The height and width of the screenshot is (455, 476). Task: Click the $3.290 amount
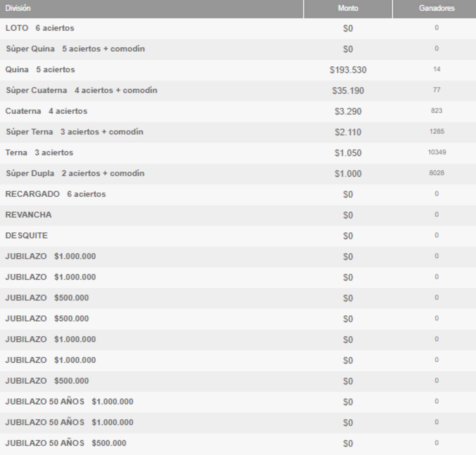click(x=348, y=112)
